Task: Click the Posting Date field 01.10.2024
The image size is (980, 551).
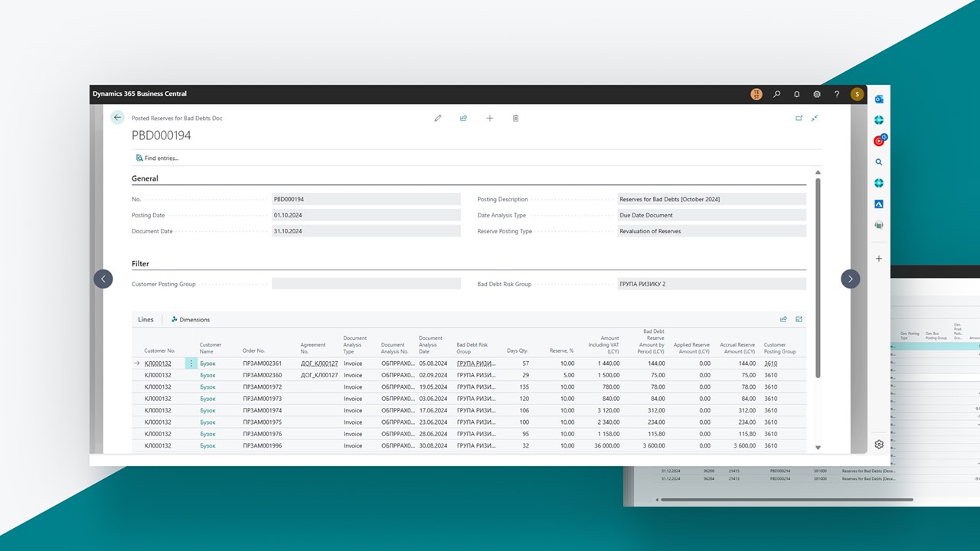Action: pyautogui.click(x=367, y=215)
